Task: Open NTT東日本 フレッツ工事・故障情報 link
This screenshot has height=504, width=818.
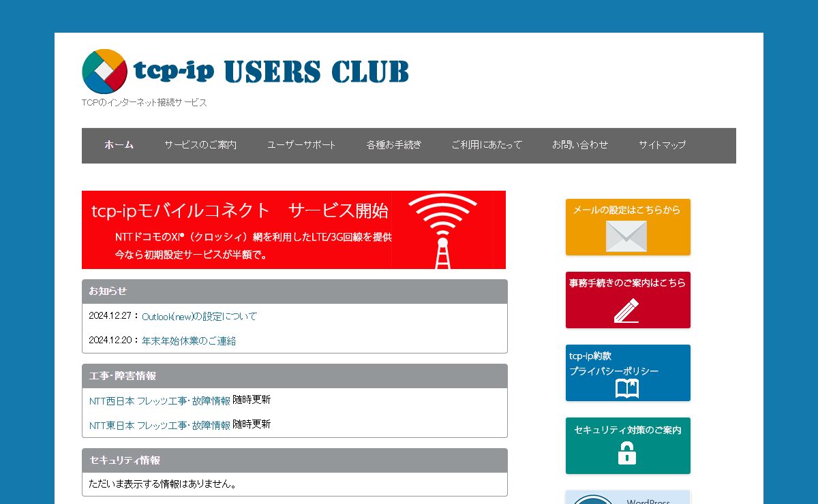Action: click(160, 426)
